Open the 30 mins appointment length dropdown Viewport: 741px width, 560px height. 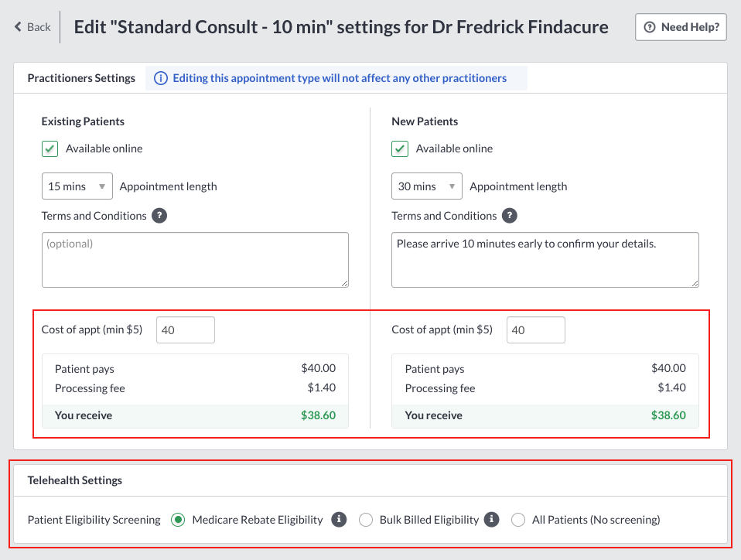tap(427, 186)
